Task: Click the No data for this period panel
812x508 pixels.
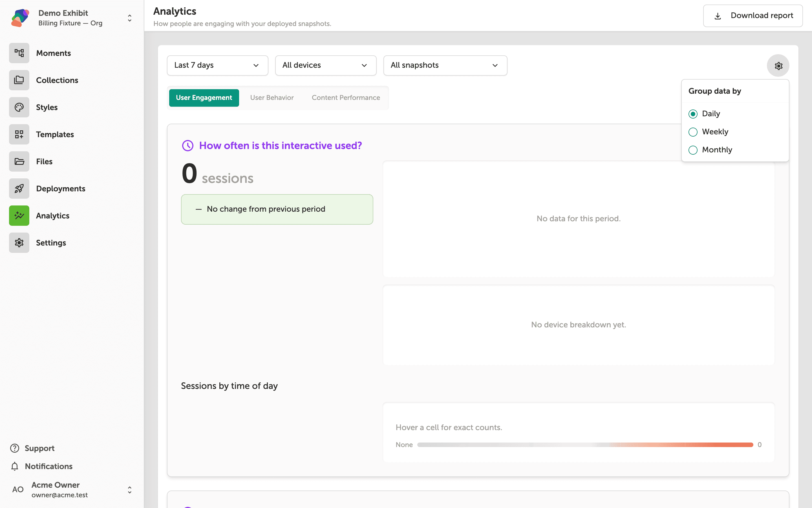Action: (x=579, y=219)
